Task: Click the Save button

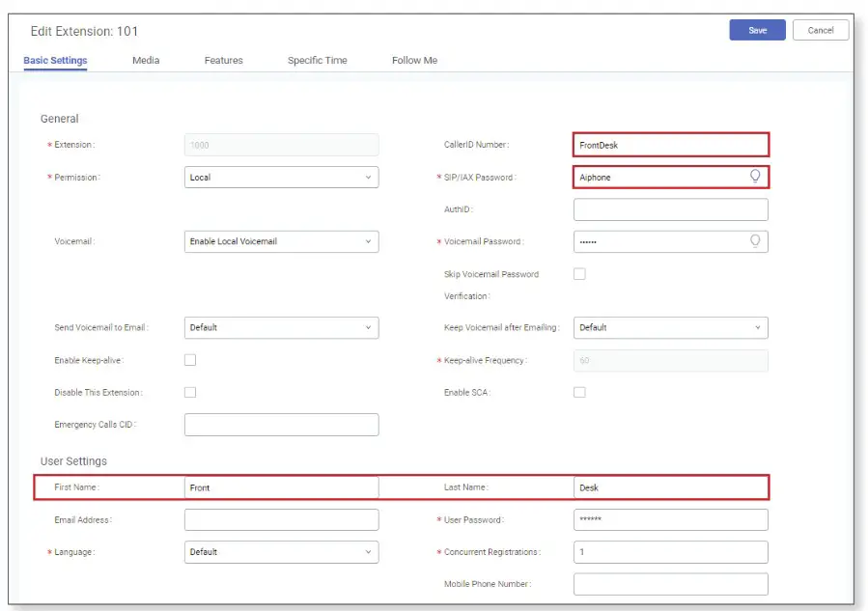Action: coord(757,30)
